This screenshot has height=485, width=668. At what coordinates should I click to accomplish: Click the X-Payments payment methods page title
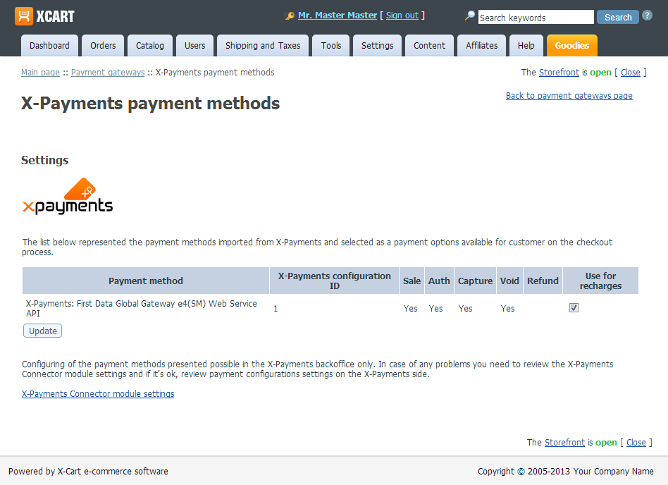150,104
